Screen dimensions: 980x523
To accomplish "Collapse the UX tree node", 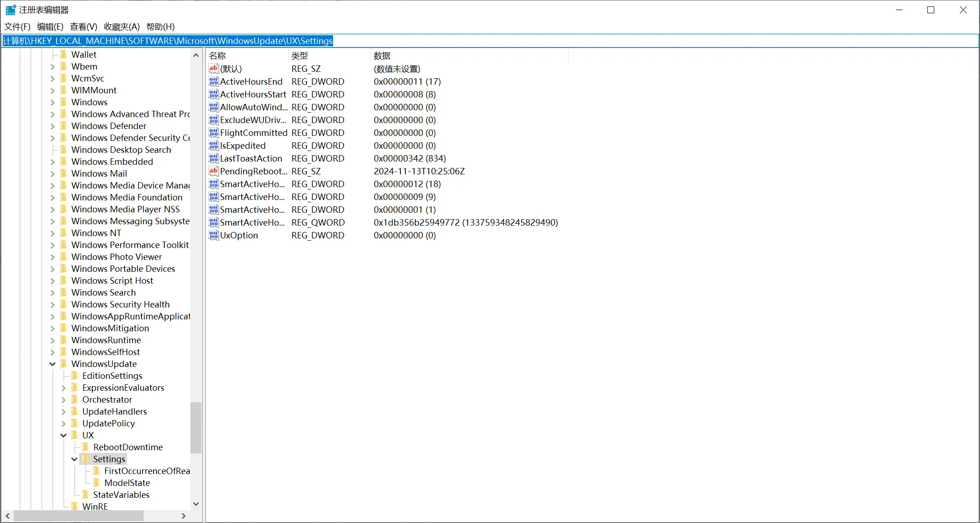I will (63, 436).
